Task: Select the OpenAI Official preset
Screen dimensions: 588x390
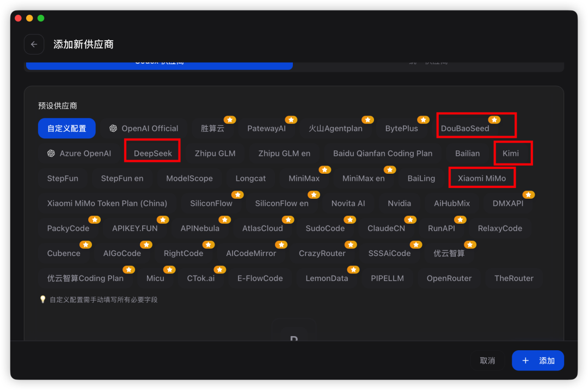Action: pos(144,128)
